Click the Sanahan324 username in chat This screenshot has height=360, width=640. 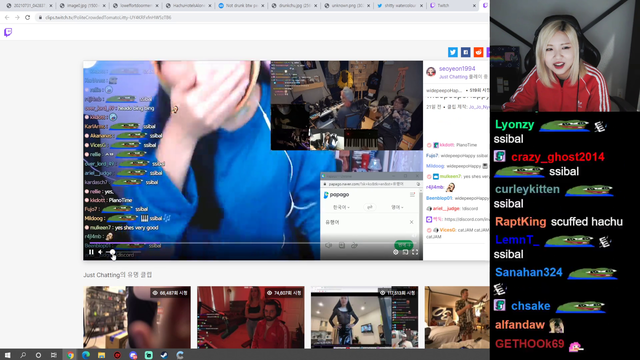529,272
